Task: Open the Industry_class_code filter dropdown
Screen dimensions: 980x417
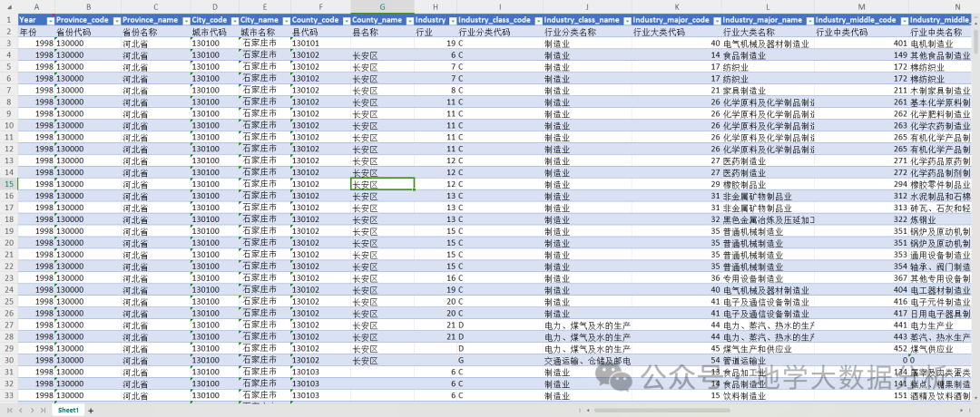Action: [537, 20]
